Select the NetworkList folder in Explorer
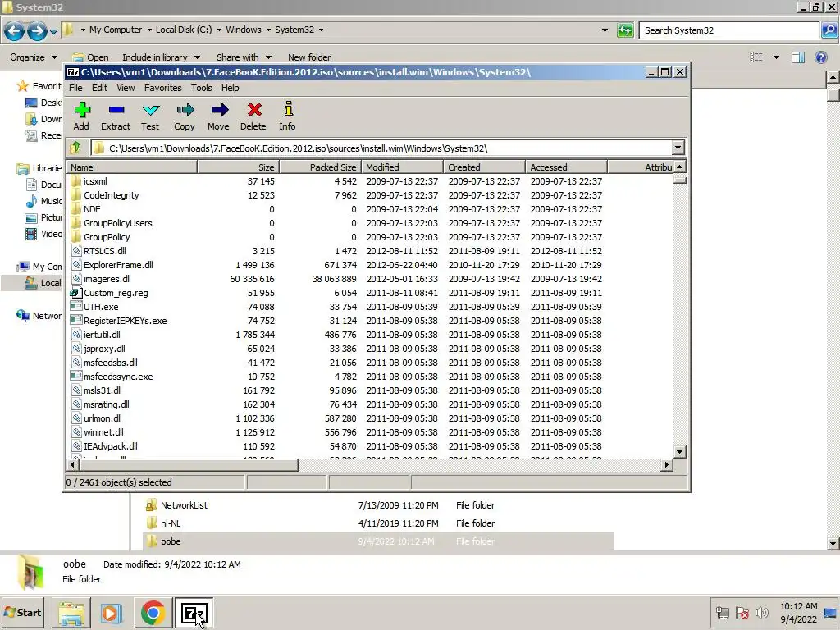Screen dimensions: 840x630 pyautogui.click(x=377, y=505)
